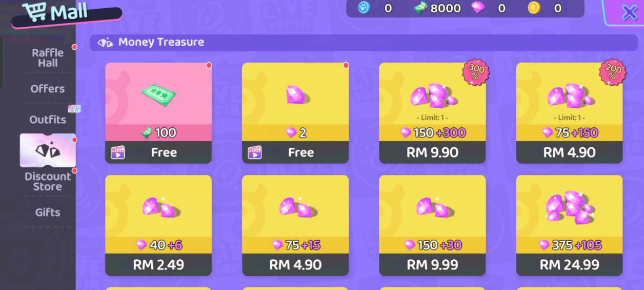
Task: Tap the 200% bonus badge
Action: coord(613,72)
